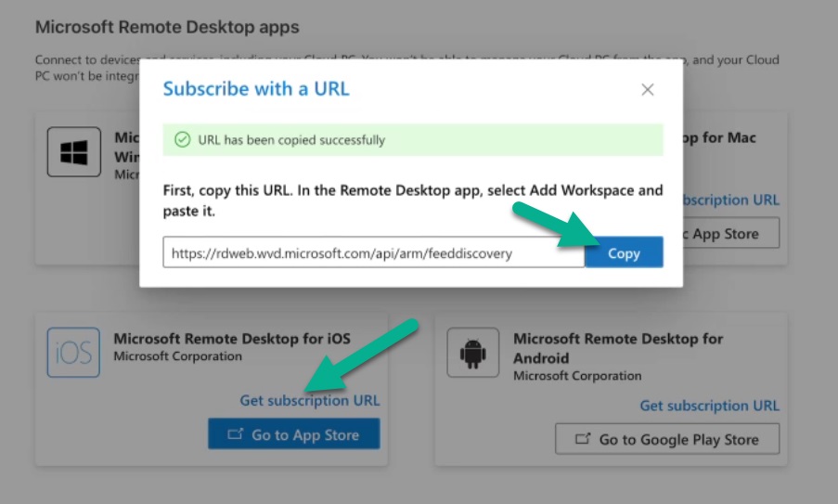
Task: Click Microsoft Corporation under the iOS title
Action: click(177, 355)
